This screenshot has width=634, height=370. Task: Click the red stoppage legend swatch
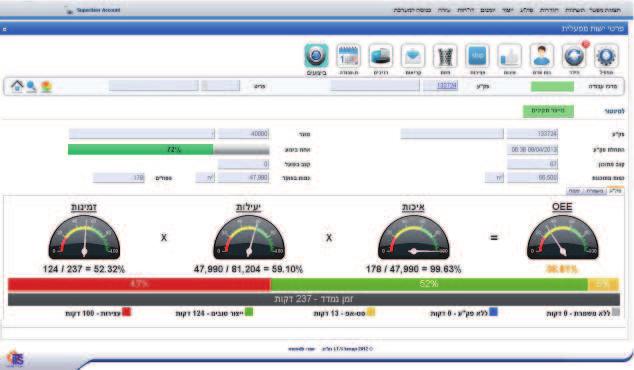point(127,312)
